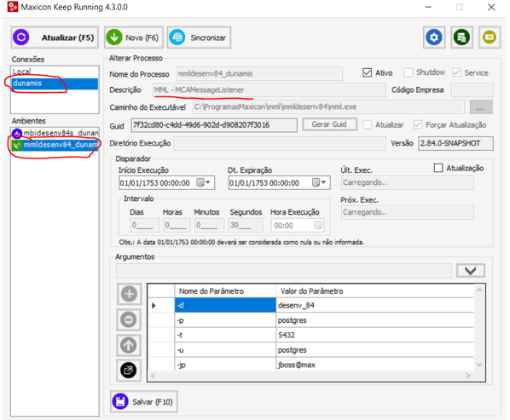Add a parameter with the plus icon
This screenshot has width=510, height=420.
coord(129,294)
